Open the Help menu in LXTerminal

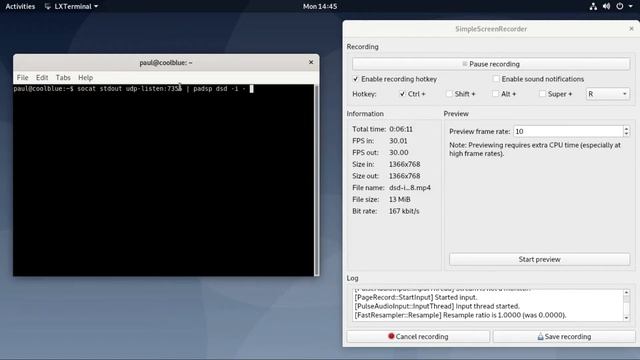pyautogui.click(x=85, y=78)
